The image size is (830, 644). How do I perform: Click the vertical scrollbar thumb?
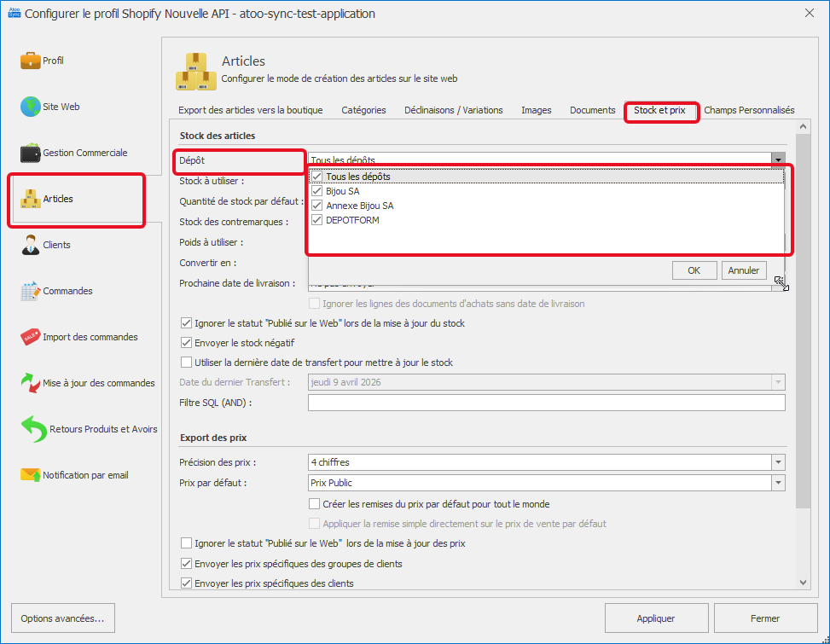click(x=803, y=321)
